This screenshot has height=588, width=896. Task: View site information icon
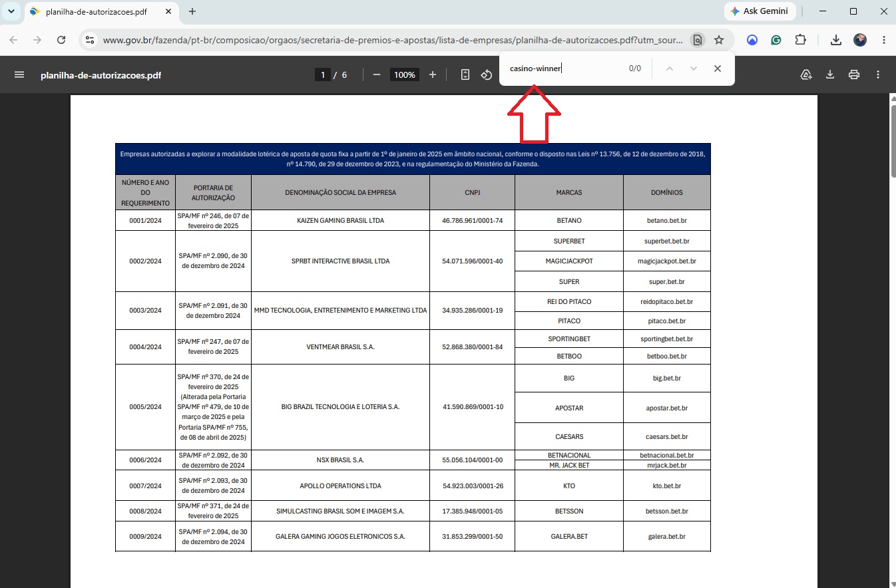(x=90, y=40)
